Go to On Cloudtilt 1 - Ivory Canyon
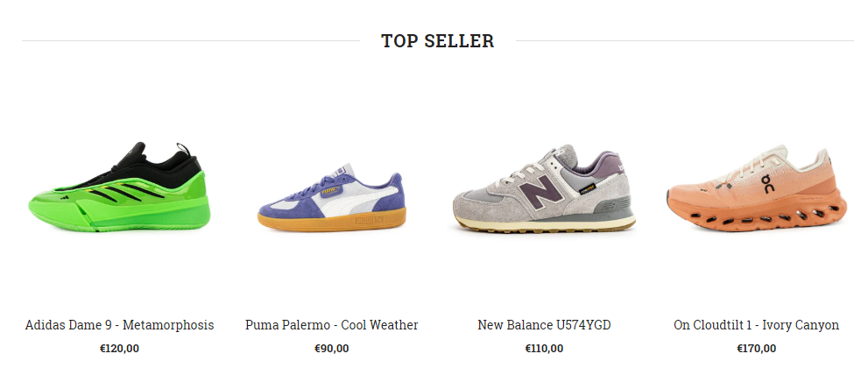 [756, 325]
